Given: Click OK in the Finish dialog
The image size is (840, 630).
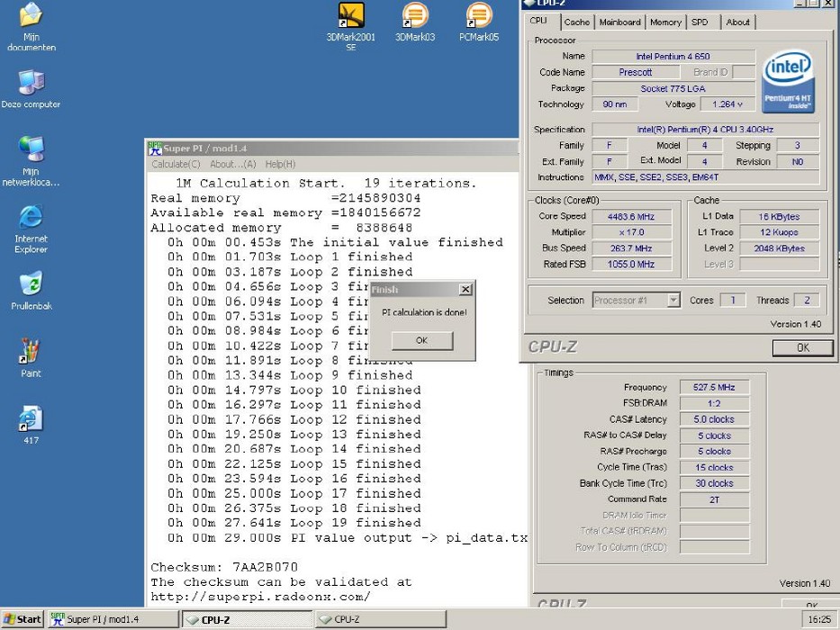Looking at the screenshot, I should tap(422, 341).
